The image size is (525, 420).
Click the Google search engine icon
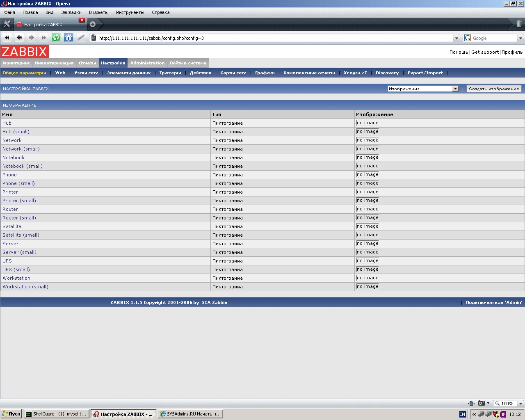468,38
